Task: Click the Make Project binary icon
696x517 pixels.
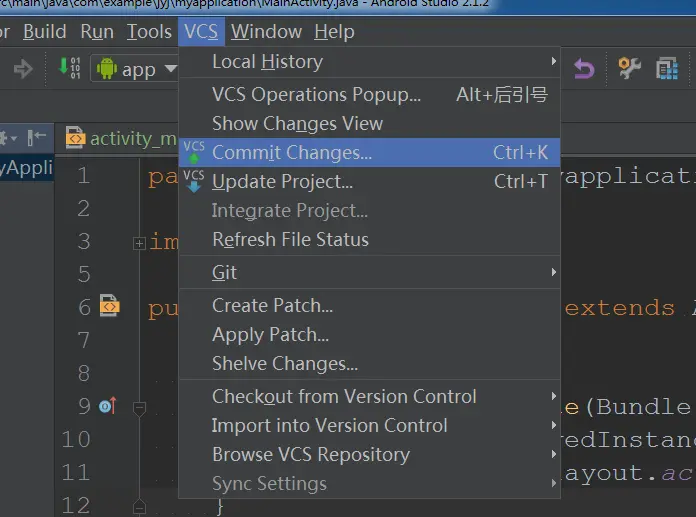Action: [69, 67]
